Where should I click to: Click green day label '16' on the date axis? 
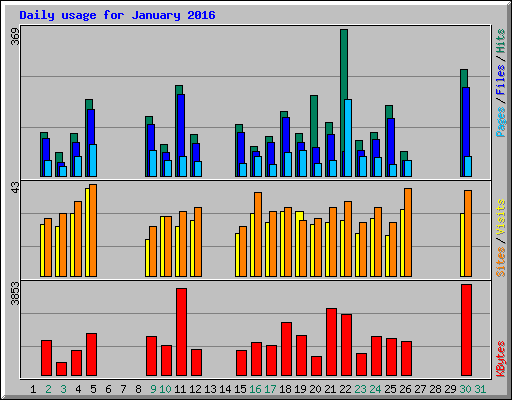(x=255, y=389)
